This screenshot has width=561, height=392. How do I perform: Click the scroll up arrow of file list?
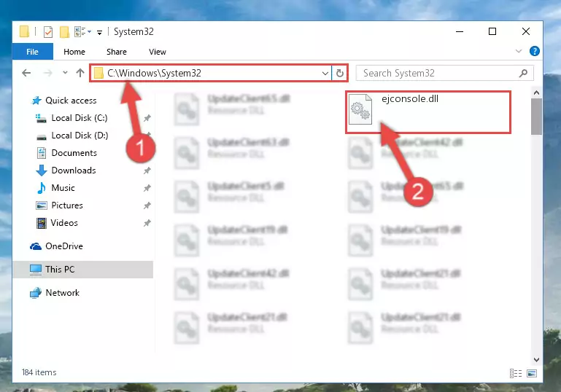536,93
